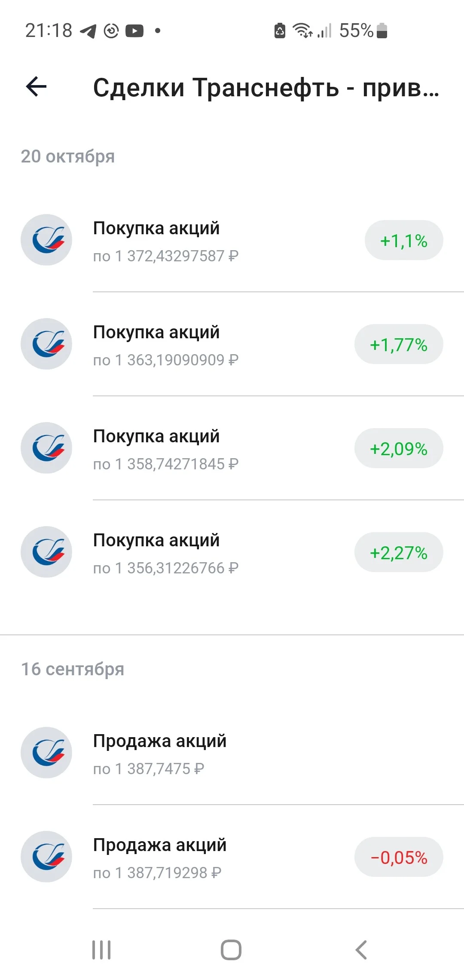
Task: Tap the +1,1% profit badge
Action: click(x=404, y=240)
